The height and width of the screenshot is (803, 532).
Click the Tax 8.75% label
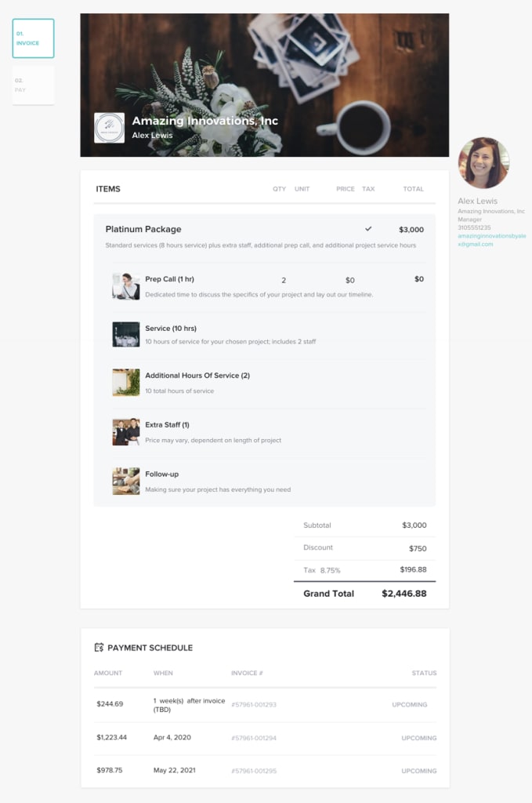pyautogui.click(x=322, y=570)
